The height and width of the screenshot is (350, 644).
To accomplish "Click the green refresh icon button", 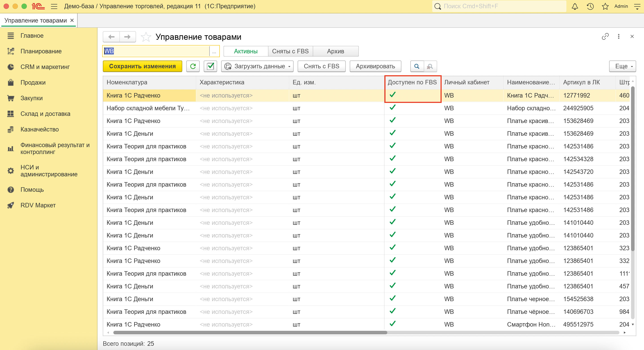I will (193, 66).
